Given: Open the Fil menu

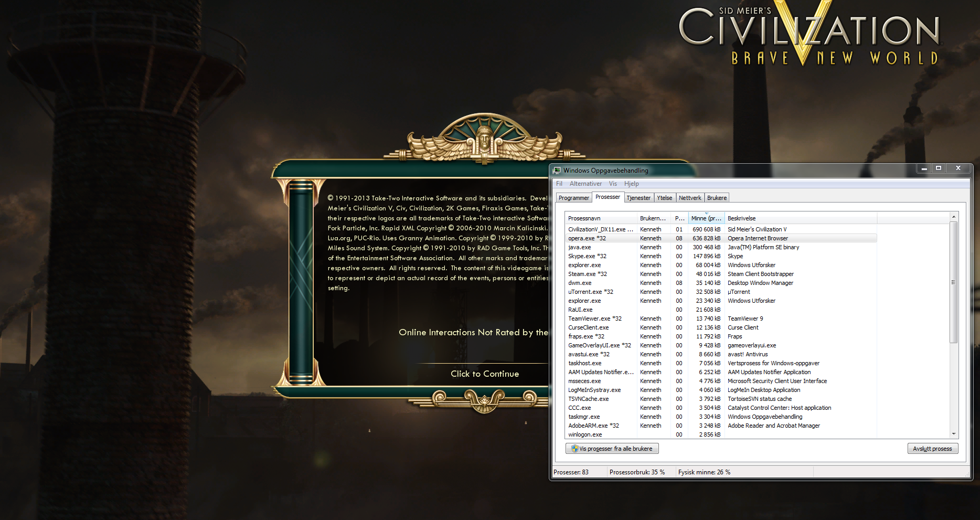Looking at the screenshot, I should pyautogui.click(x=559, y=184).
